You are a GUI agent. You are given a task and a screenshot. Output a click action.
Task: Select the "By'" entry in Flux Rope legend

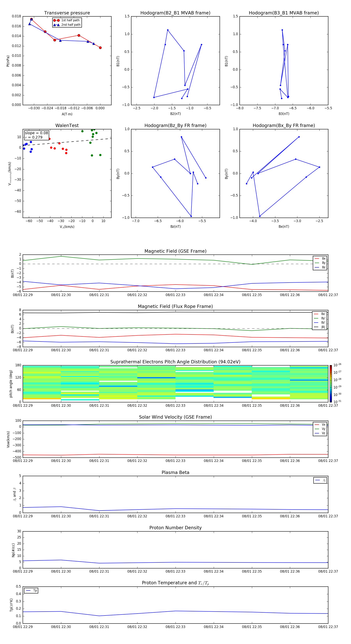point(320,318)
